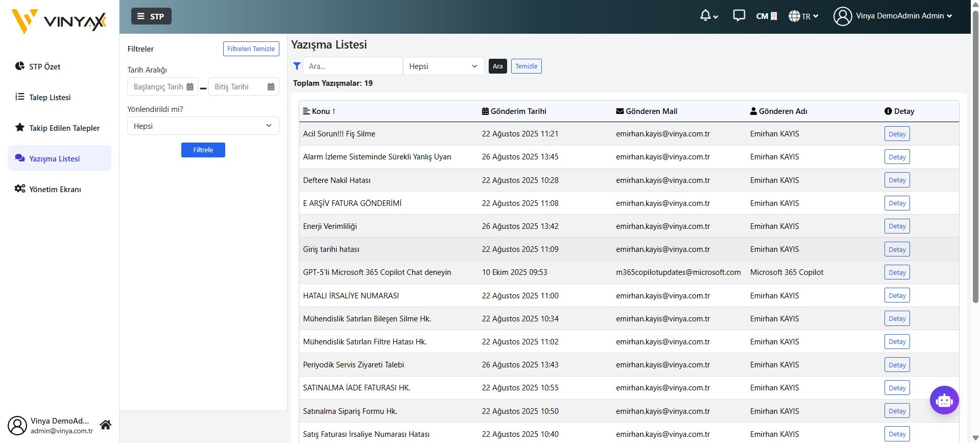Click the VINYAX logo
The width and height of the screenshot is (980, 443).
59,21
